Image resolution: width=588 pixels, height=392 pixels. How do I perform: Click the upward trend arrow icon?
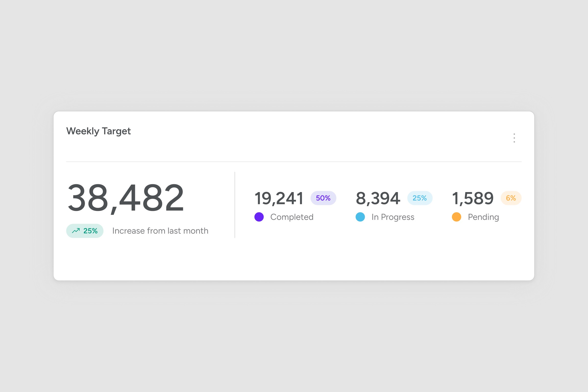click(x=76, y=231)
